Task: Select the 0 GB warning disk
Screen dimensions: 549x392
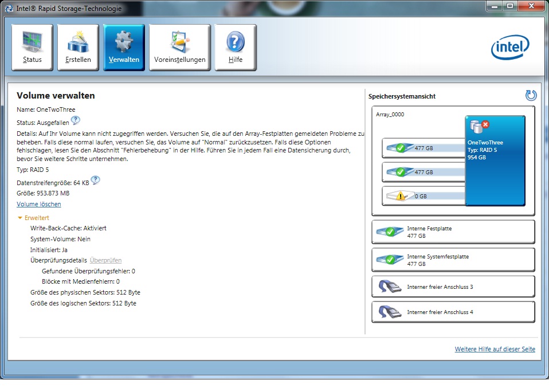Action: click(423, 196)
